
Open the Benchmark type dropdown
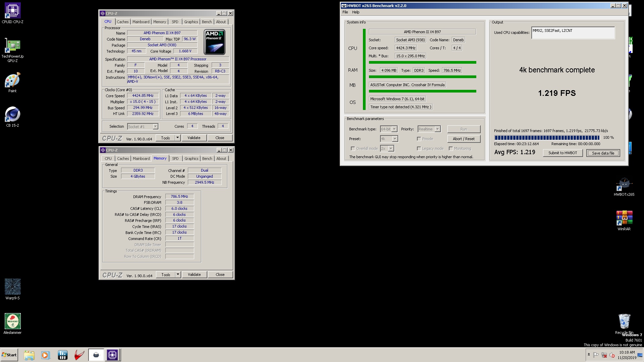pos(394,129)
